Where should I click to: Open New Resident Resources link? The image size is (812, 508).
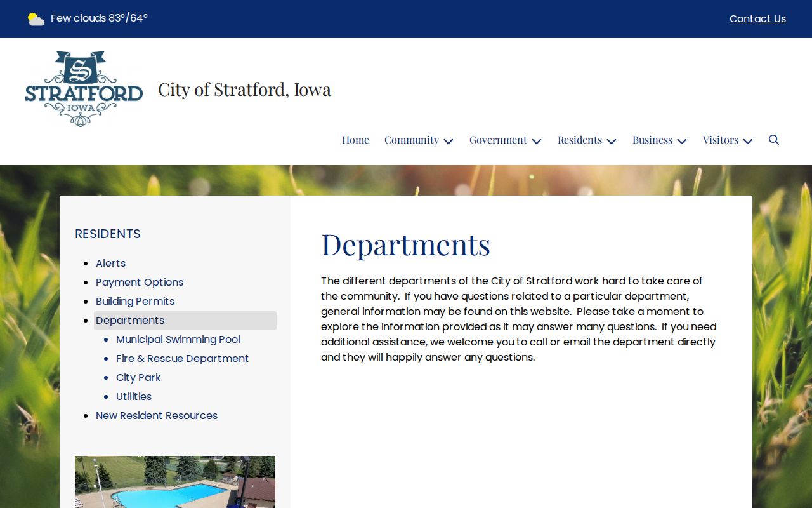tap(157, 415)
